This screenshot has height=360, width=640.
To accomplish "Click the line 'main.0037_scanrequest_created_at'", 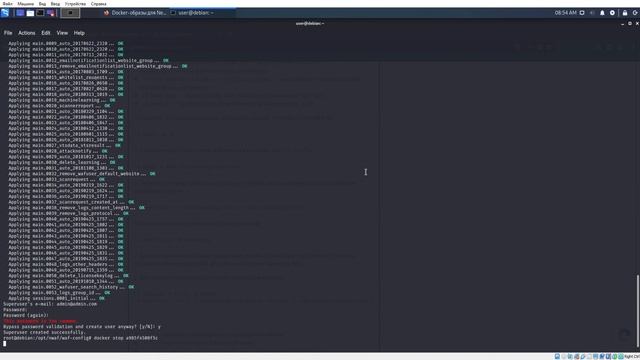I will (x=71, y=202).
